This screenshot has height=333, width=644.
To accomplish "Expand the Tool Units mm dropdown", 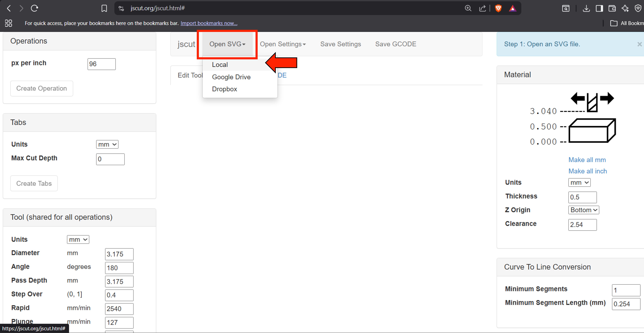I will [x=78, y=239].
